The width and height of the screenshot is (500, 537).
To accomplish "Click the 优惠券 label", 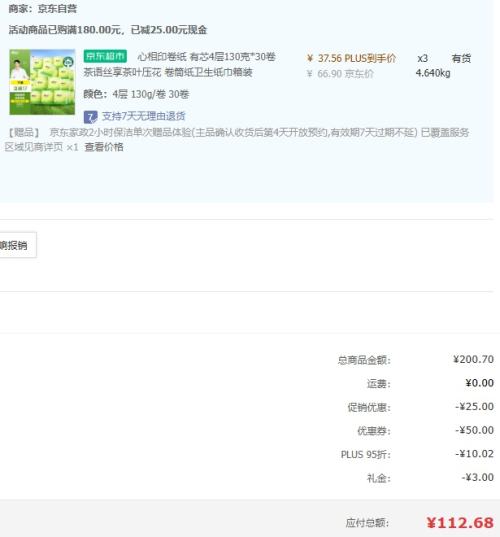I will [x=374, y=431].
